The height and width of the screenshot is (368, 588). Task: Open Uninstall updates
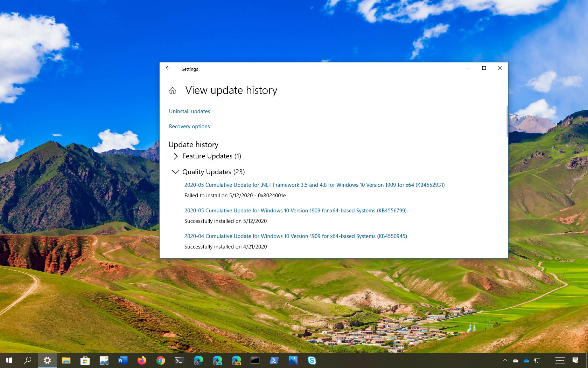[x=189, y=111]
